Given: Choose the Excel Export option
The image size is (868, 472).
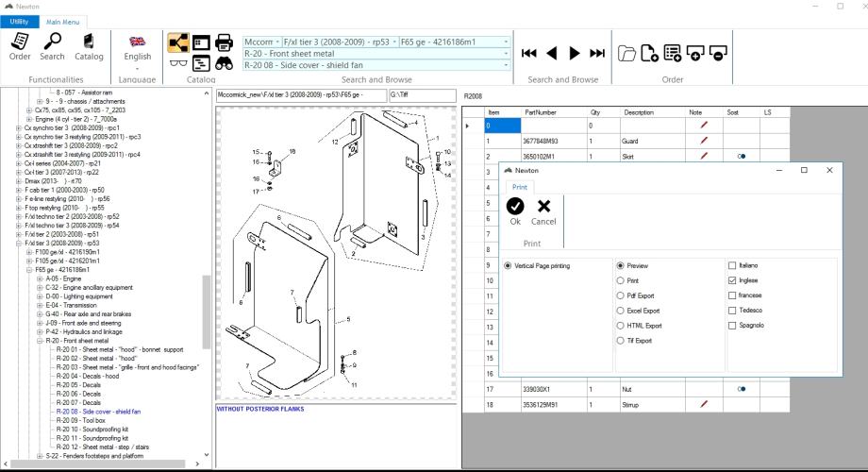Looking at the screenshot, I should click(x=620, y=311).
